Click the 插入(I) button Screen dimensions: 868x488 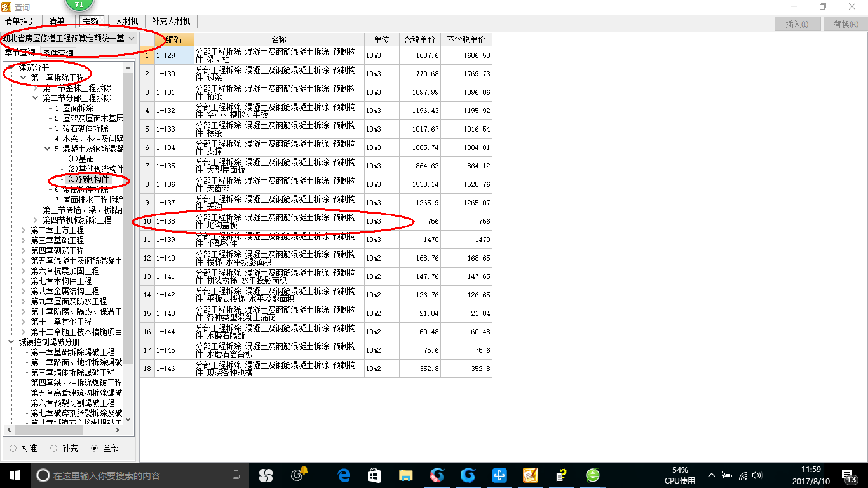click(797, 24)
